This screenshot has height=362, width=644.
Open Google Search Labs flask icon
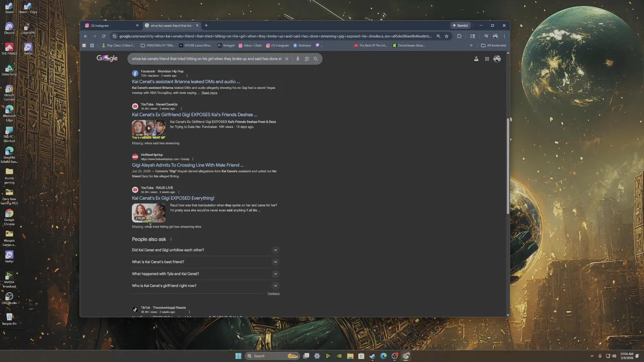pos(476,59)
